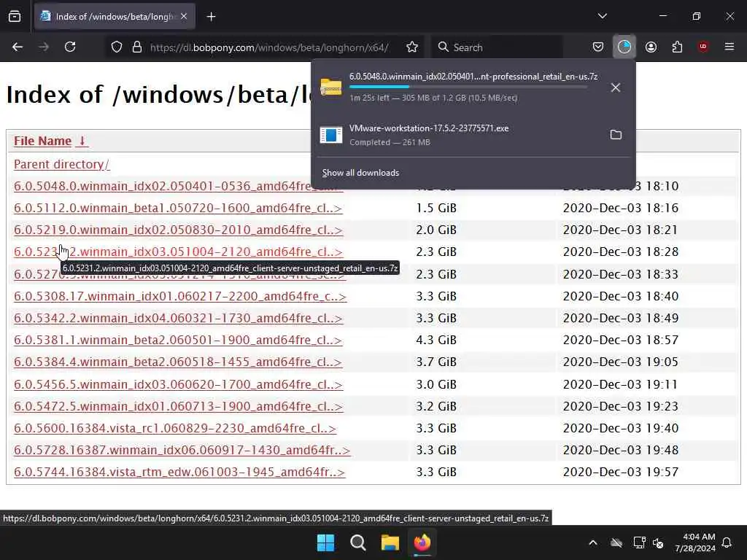Download 6.0.5600.16384.vista_rc1 file
This screenshot has width=747, height=560.
coord(175,428)
